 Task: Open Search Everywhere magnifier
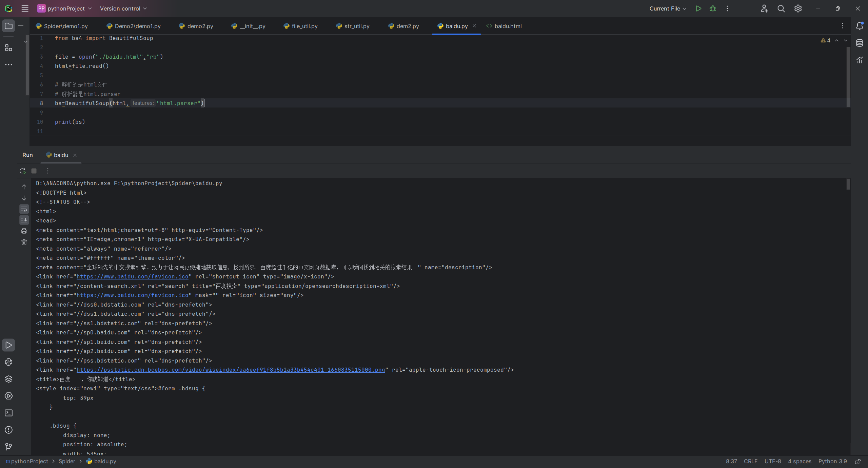click(781, 8)
